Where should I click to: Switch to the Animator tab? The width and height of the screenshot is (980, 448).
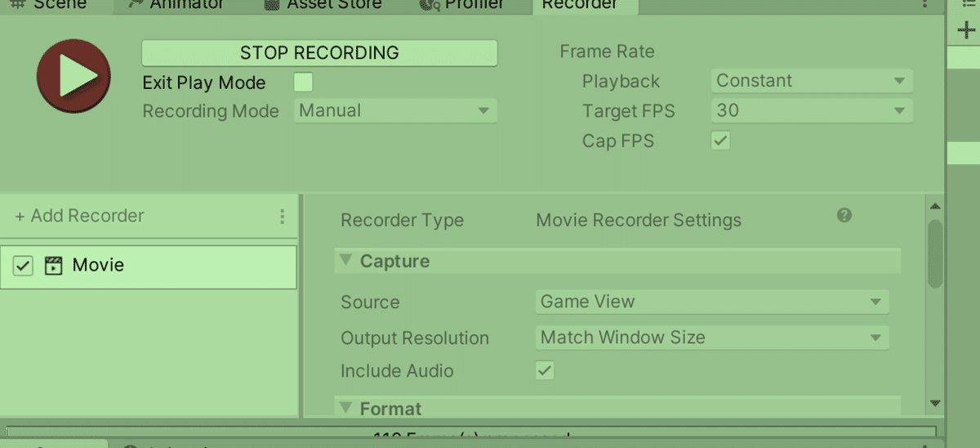[x=176, y=5]
